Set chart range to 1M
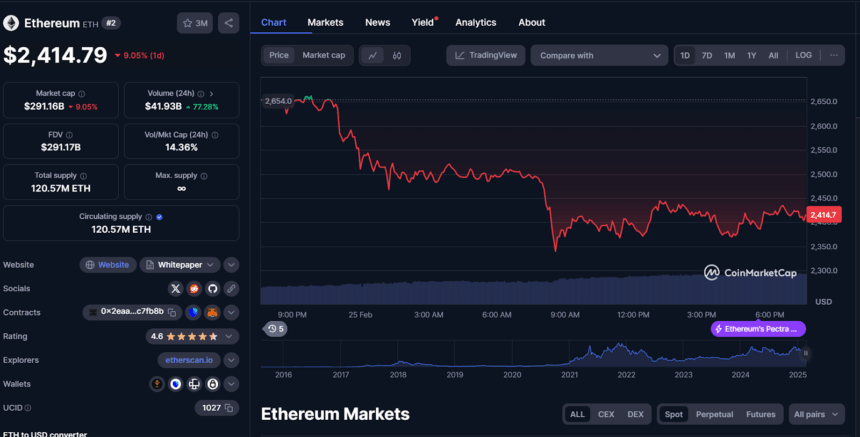860x437 pixels. point(729,55)
